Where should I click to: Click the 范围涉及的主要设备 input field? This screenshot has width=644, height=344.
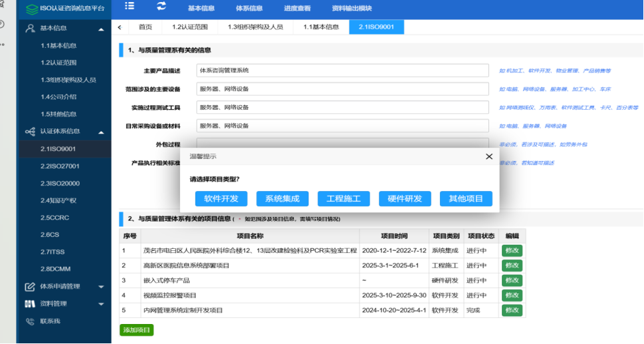click(x=342, y=89)
